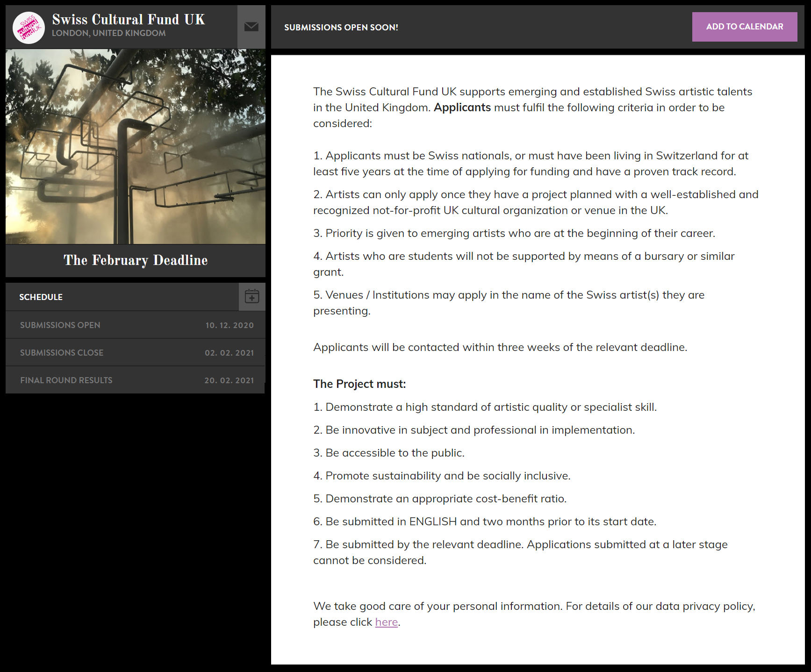Click 'Be innovative in subject' requirement line

(x=474, y=430)
